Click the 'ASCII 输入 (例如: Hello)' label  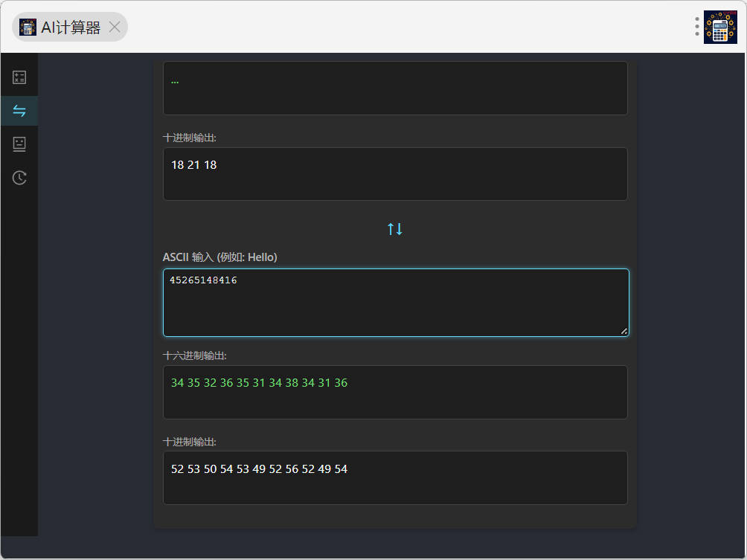[219, 257]
